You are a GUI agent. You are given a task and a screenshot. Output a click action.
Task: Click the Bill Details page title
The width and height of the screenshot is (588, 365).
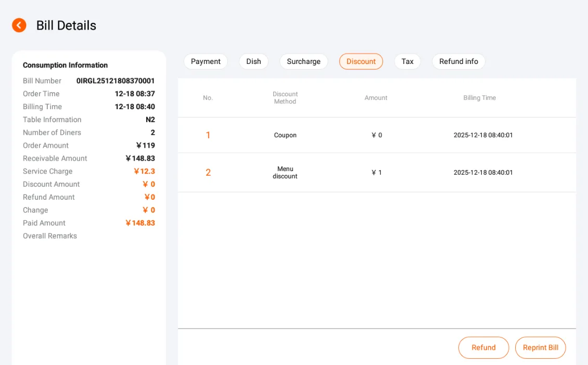(x=67, y=25)
